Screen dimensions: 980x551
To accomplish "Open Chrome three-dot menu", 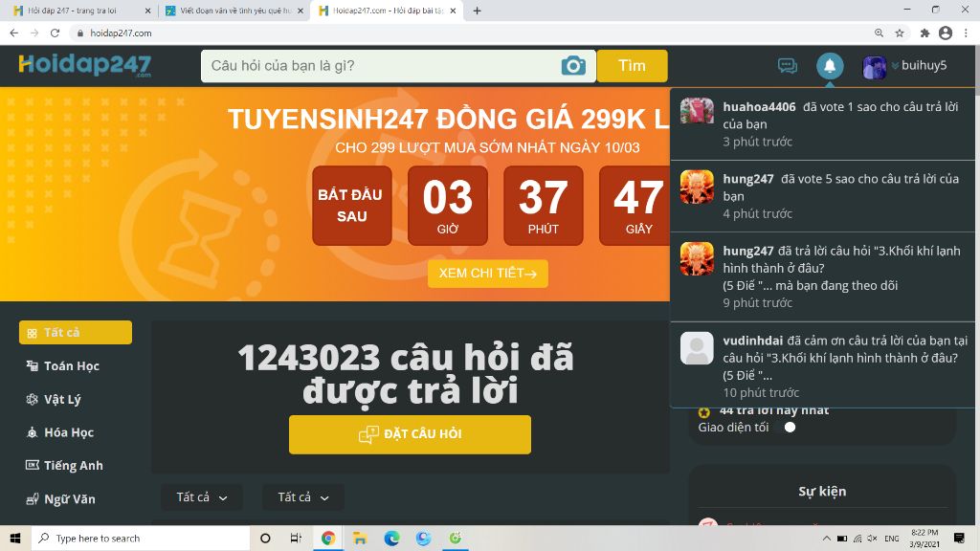I will click(x=967, y=33).
